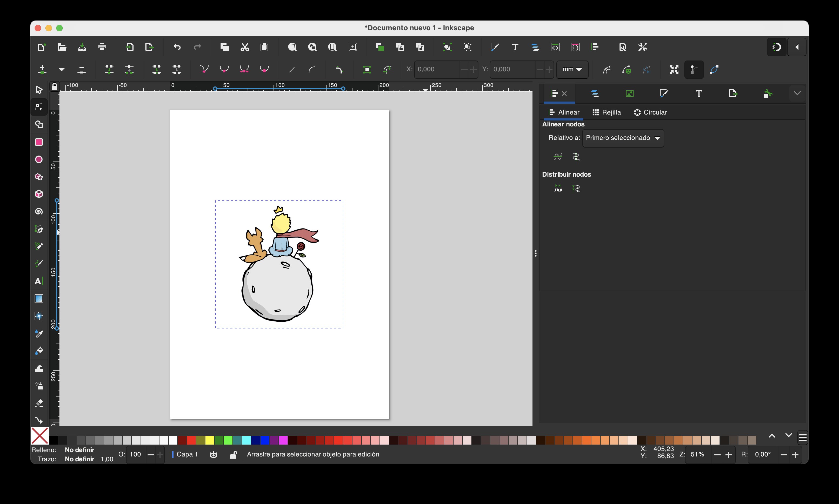The height and width of the screenshot is (504, 839).
Task: Select the Paint bucket tool
Action: pos(39,351)
